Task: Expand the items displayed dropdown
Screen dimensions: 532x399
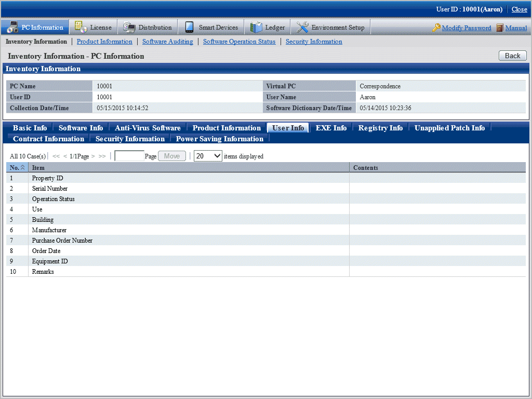Action: (208, 156)
